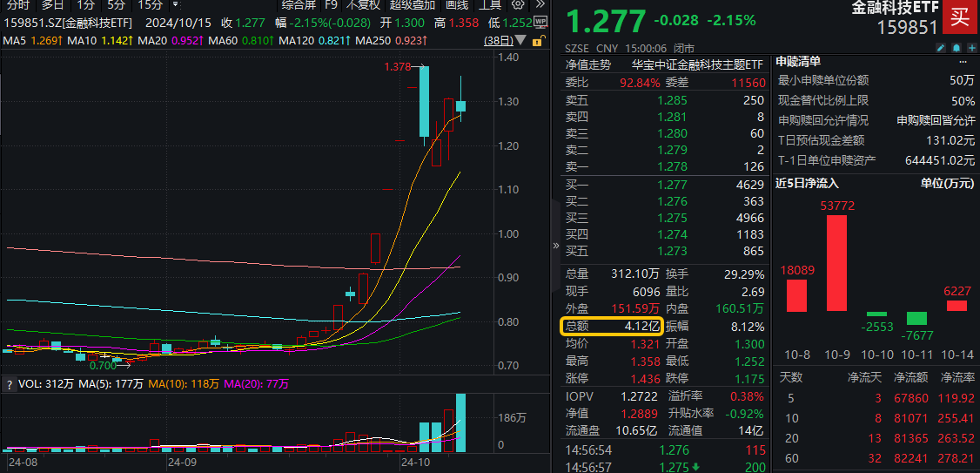Click the 159851.SZ[金融科技ETF] chart title

[x=70, y=24]
